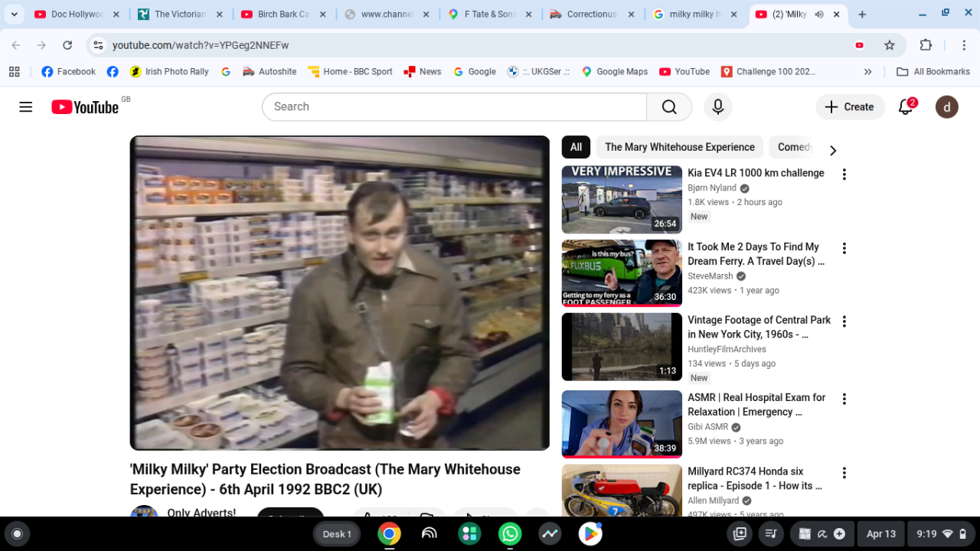Mute the tab via speaker icon on Milky tab
The image size is (980, 551).
(818, 15)
